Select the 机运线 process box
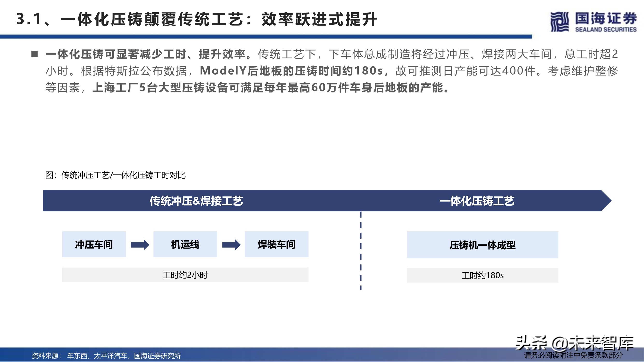Screen dimensions: 644x362 185,244
